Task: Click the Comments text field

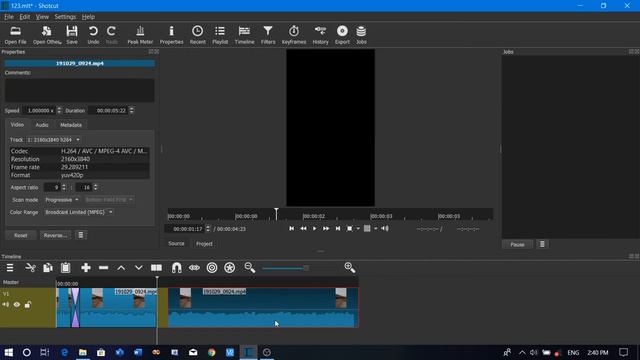Action: click(80, 90)
